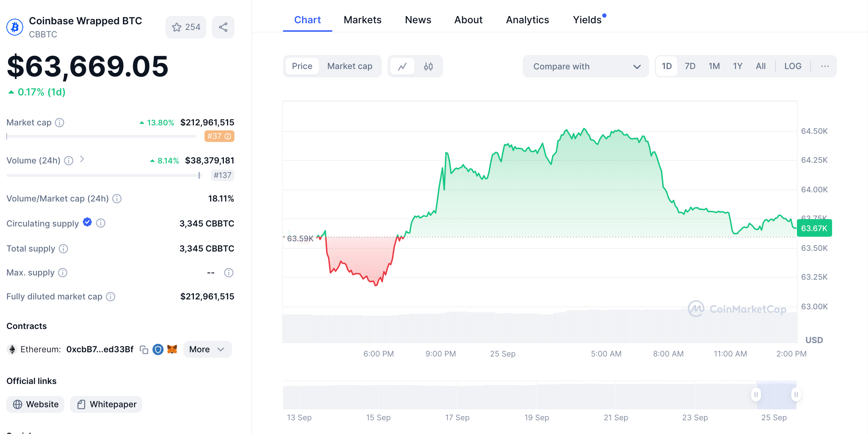Click left handle of timeline range selector
The width and height of the screenshot is (868, 434).
pos(756,395)
